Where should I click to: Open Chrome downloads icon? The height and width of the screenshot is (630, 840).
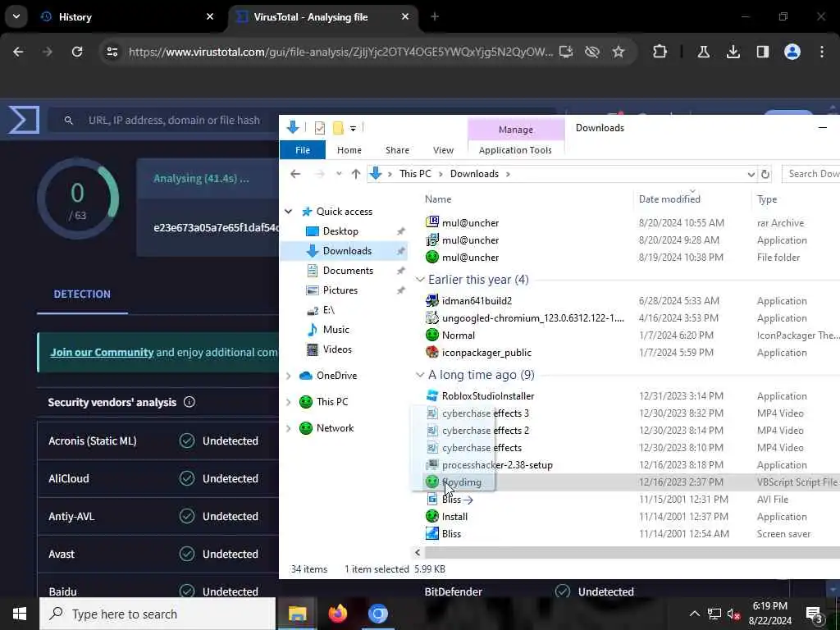(x=733, y=52)
